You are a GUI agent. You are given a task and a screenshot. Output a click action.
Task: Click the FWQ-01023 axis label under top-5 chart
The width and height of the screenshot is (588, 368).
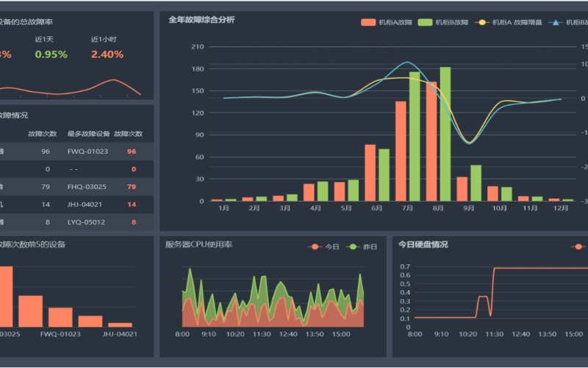(60, 334)
